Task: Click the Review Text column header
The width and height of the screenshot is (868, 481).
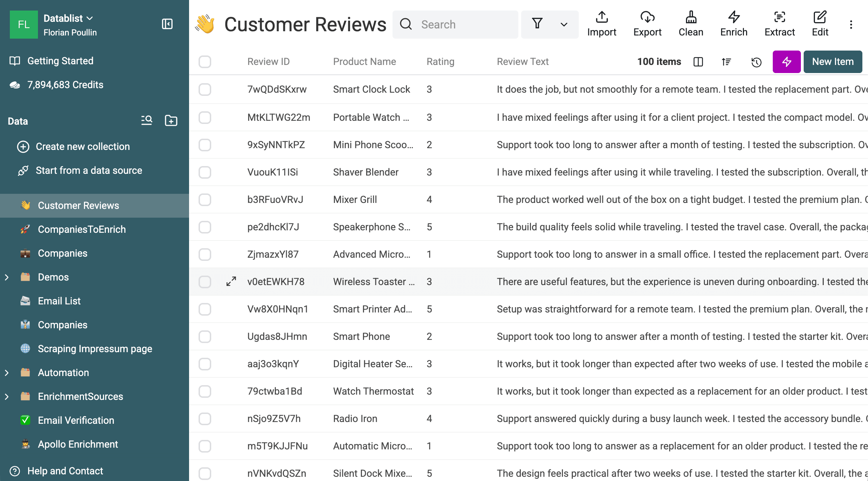Action: point(523,62)
